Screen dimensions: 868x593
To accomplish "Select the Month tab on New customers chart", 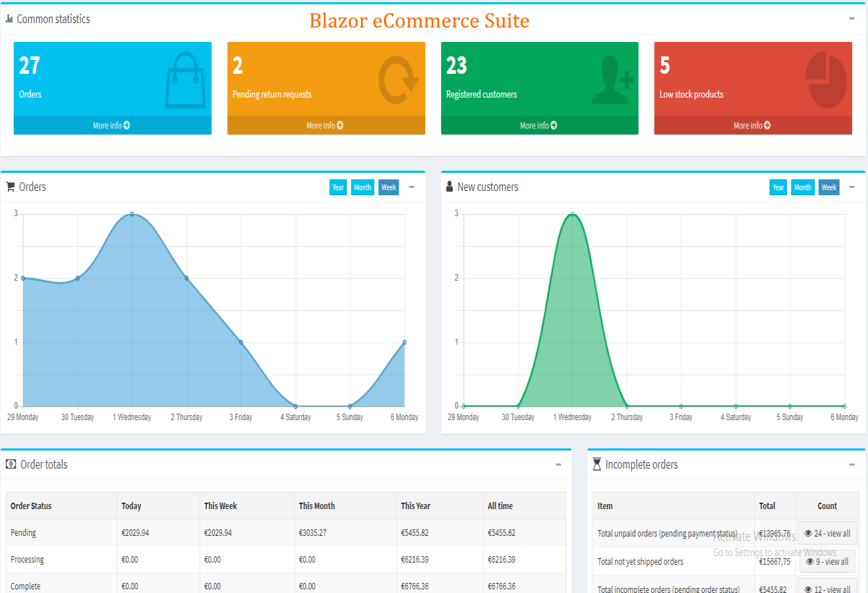I will click(x=803, y=187).
